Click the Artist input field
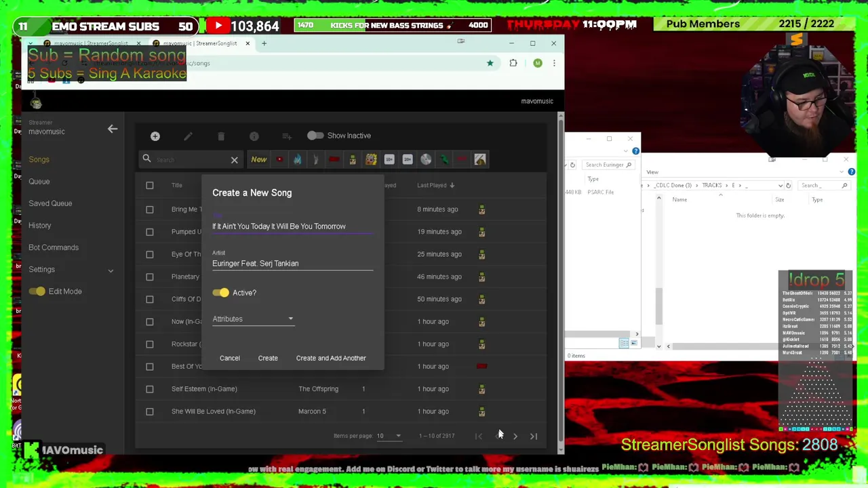868x488 pixels. 292,264
